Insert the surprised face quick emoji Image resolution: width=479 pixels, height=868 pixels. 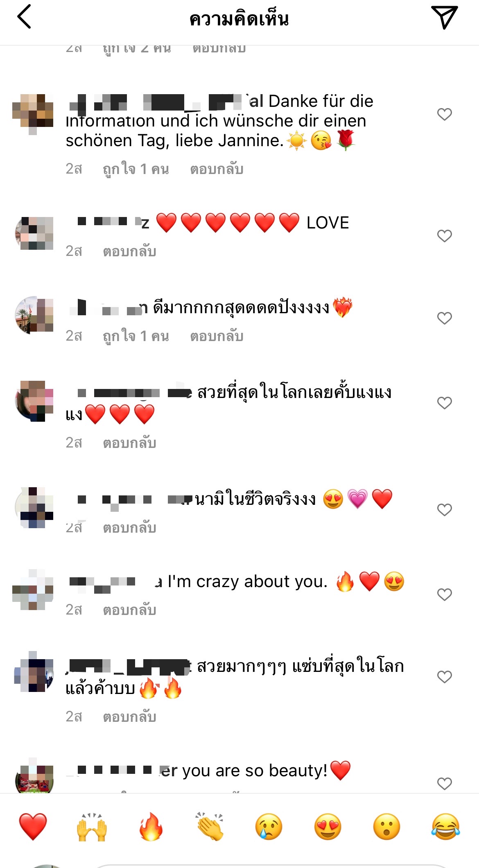coord(387,827)
